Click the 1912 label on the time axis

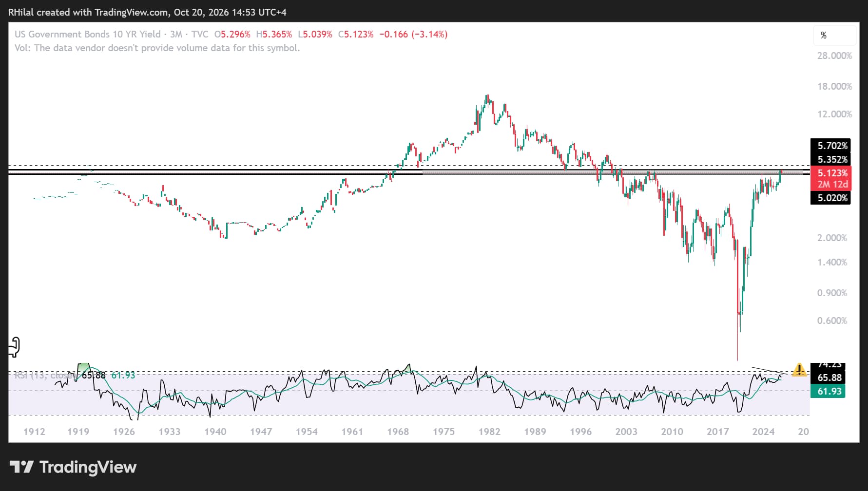click(x=34, y=432)
